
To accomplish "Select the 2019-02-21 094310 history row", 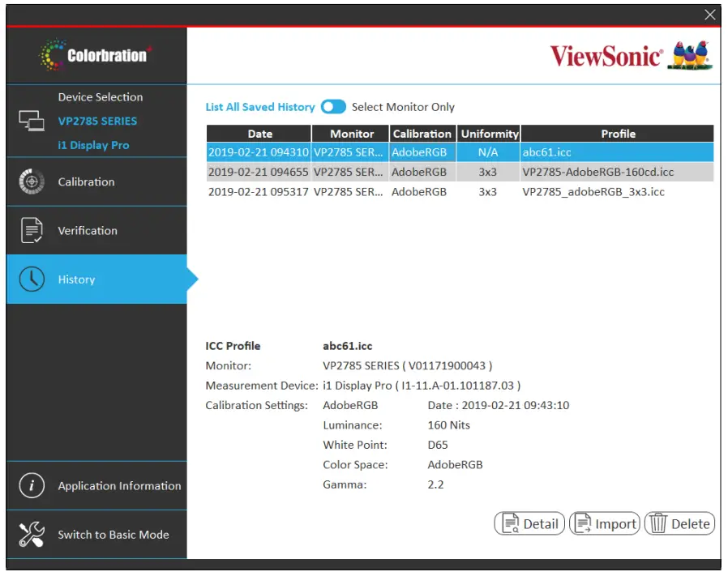I will tap(460, 152).
